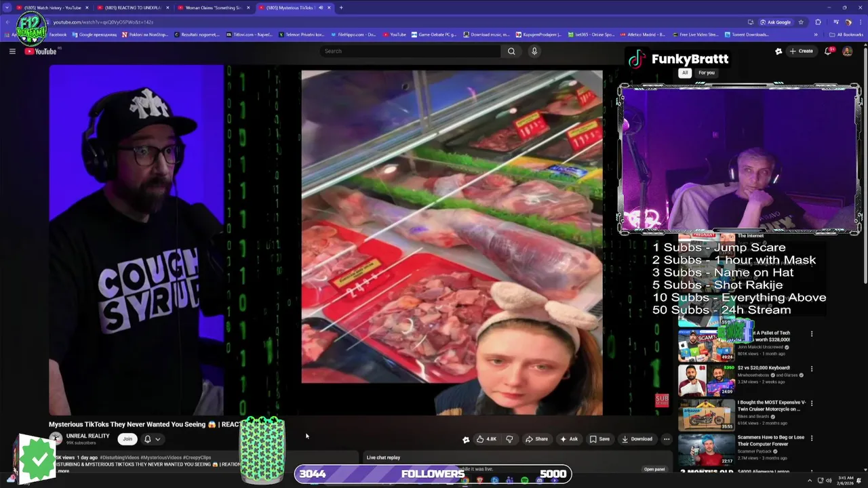Open more actions ellipsis beside Download

(667, 439)
